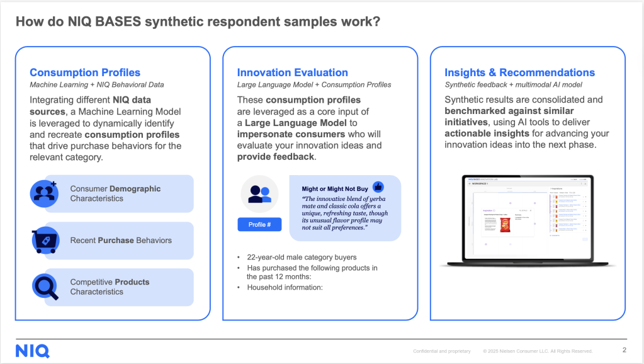Image resolution: width=644 pixels, height=364 pixels.
Task: Select the chips bag product image
Action: [x=505, y=224]
